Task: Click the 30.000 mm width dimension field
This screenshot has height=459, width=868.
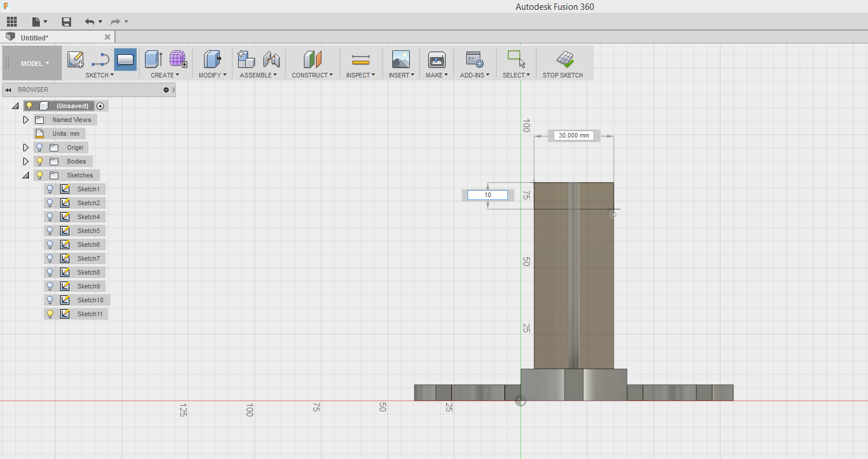Action: point(574,135)
